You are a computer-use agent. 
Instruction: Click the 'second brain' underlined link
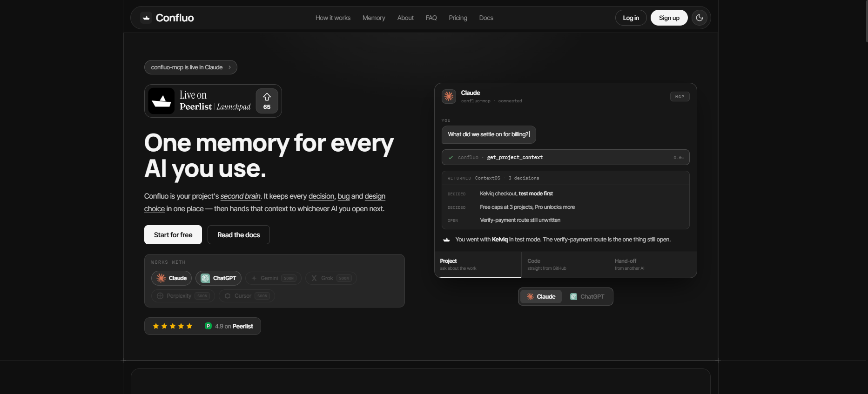click(240, 196)
